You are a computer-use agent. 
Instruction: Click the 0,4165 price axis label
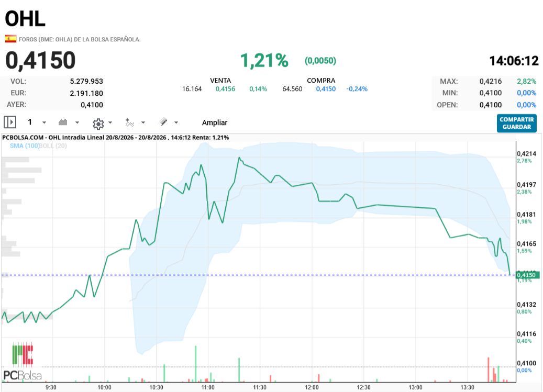pos(526,244)
